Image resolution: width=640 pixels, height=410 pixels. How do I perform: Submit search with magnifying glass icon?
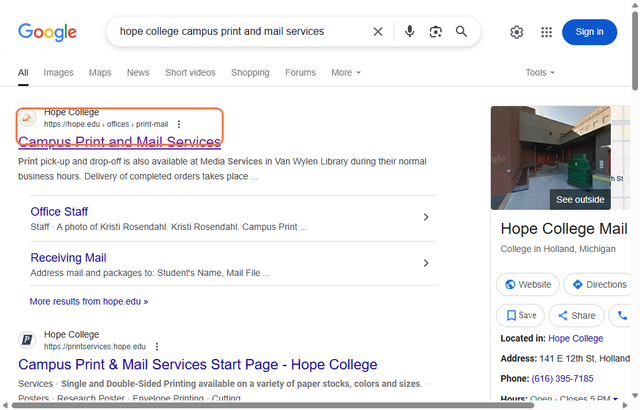tap(461, 31)
